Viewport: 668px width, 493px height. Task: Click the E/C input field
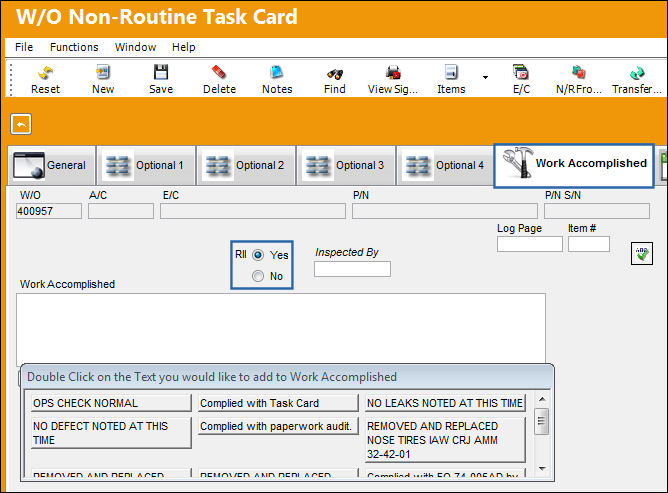[x=253, y=211]
